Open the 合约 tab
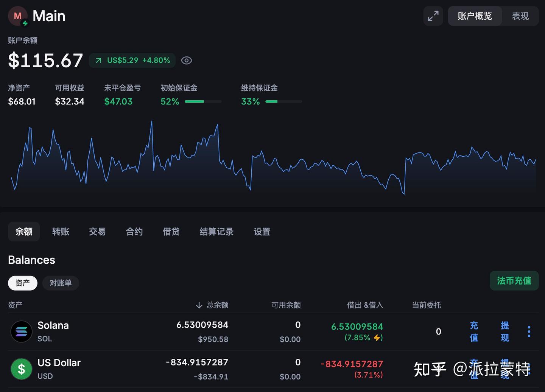 (134, 232)
